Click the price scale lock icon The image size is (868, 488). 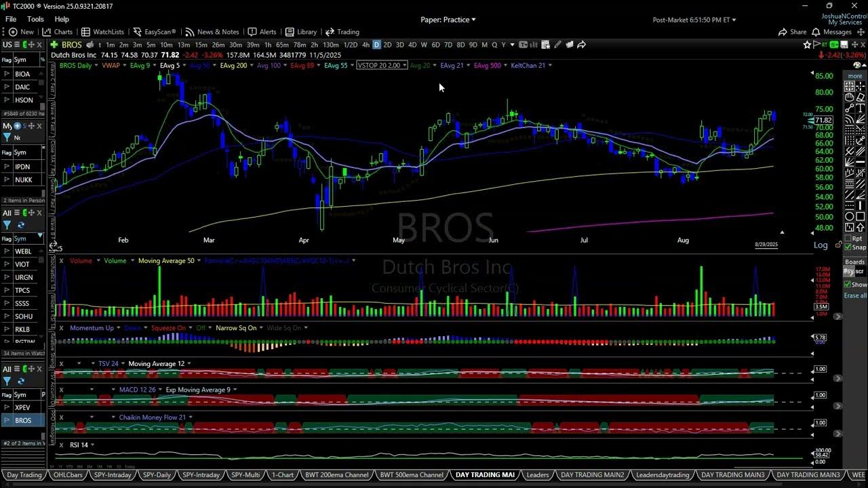[839, 245]
